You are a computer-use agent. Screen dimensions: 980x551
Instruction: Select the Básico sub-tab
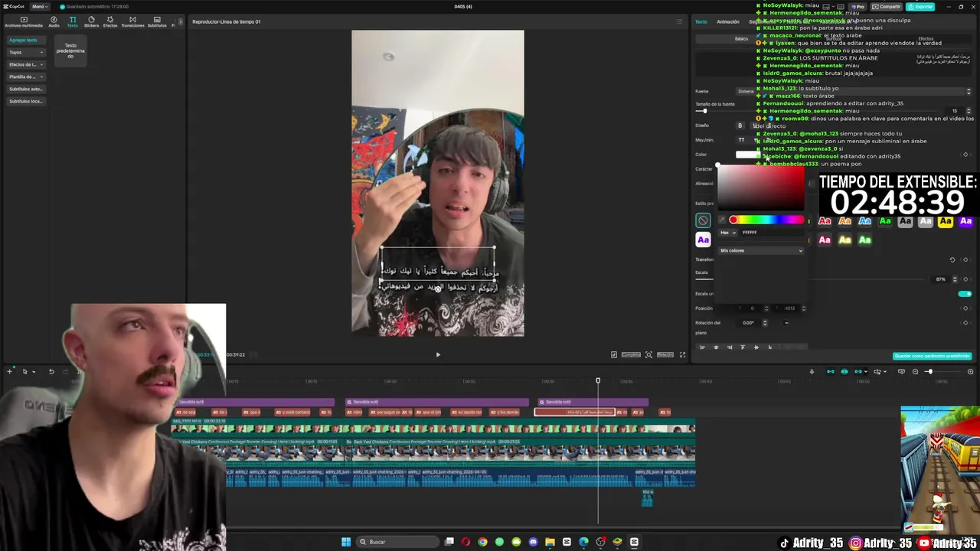(x=741, y=38)
